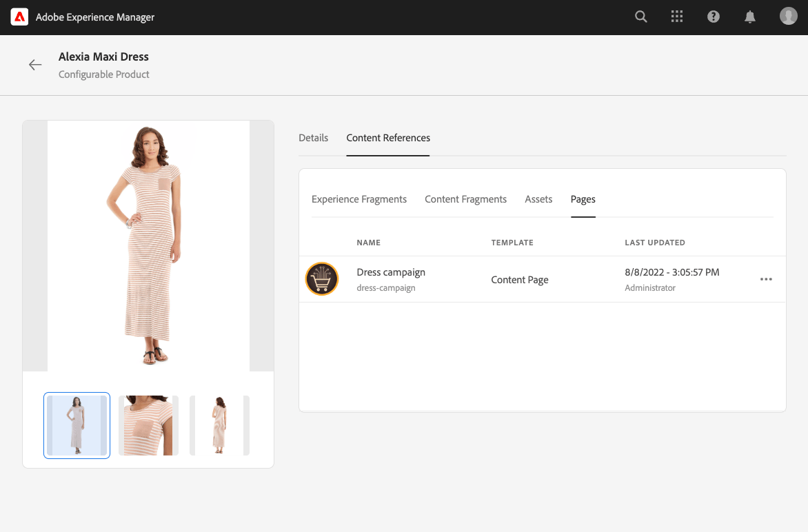This screenshot has height=532, width=808.
Task: Open the Dress campaign content page
Action: (x=391, y=272)
